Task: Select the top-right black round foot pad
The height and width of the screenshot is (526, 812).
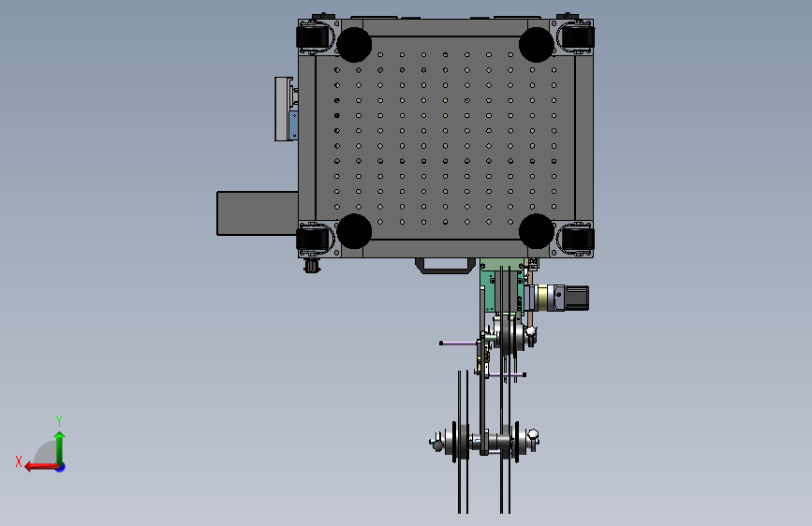Action: pyautogui.click(x=536, y=45)
